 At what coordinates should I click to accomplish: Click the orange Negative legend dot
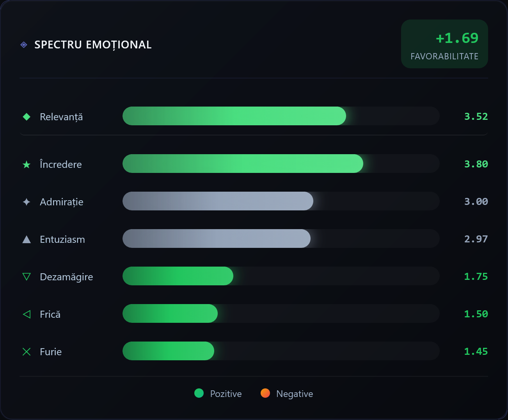tap(265, 393)
